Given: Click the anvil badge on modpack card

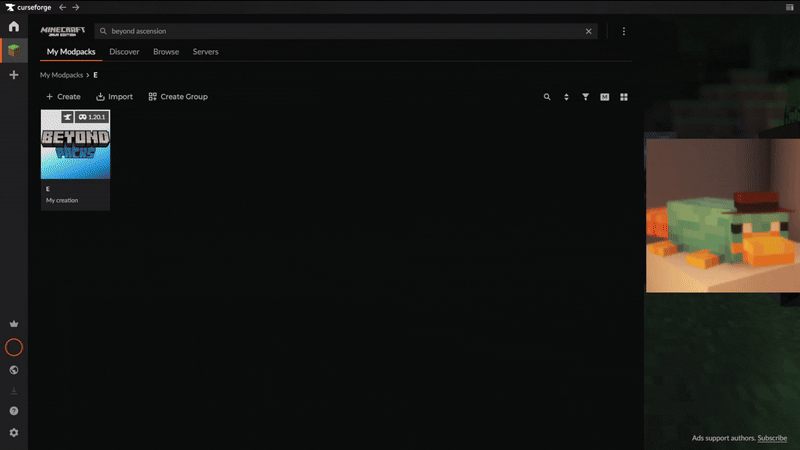Looking at the screenshot, I should (67, 117).
